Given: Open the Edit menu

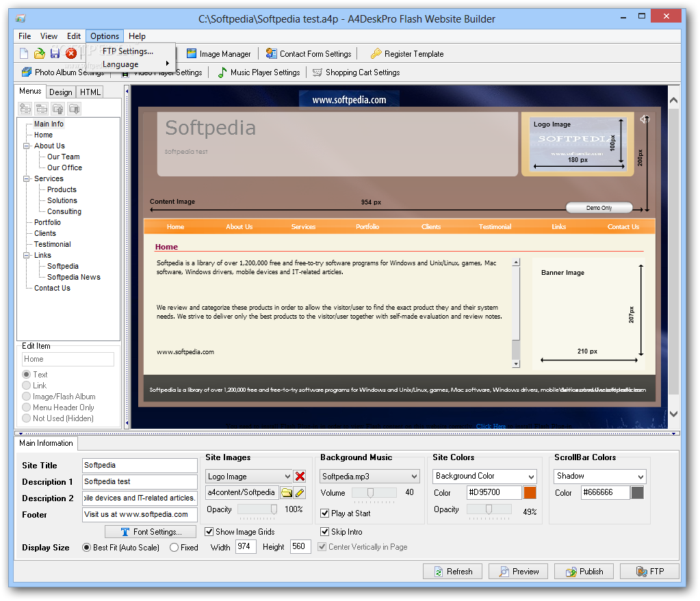Looking at the screenshot, I should [x=74, y=36].
